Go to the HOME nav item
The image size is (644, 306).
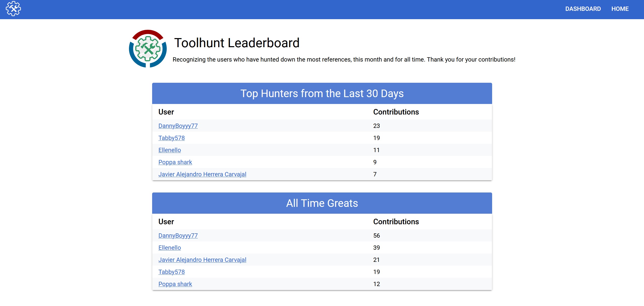click(x=620, y=9)
